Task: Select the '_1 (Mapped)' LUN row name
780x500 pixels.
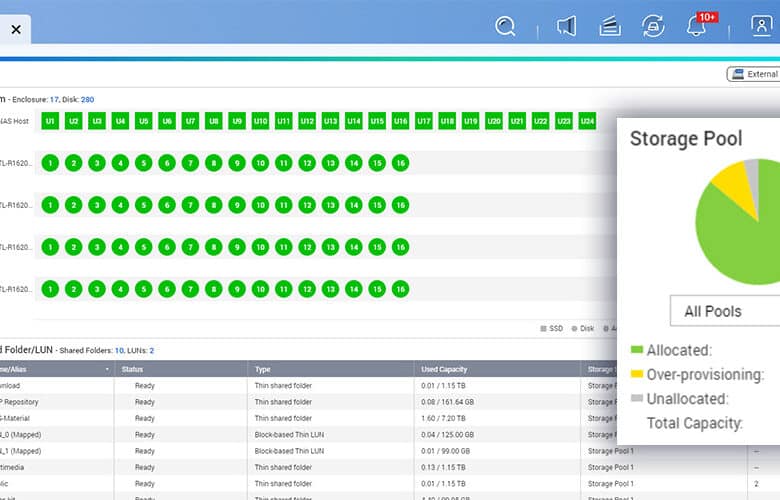Action: [x=20, y=451]
